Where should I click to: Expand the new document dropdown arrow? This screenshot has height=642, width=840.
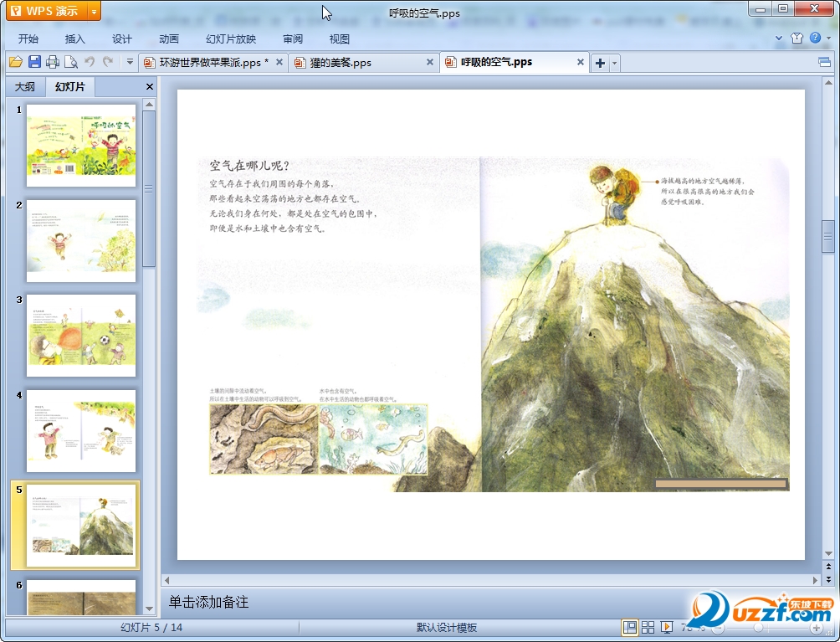pyautogui.click(x=614, y=63)
